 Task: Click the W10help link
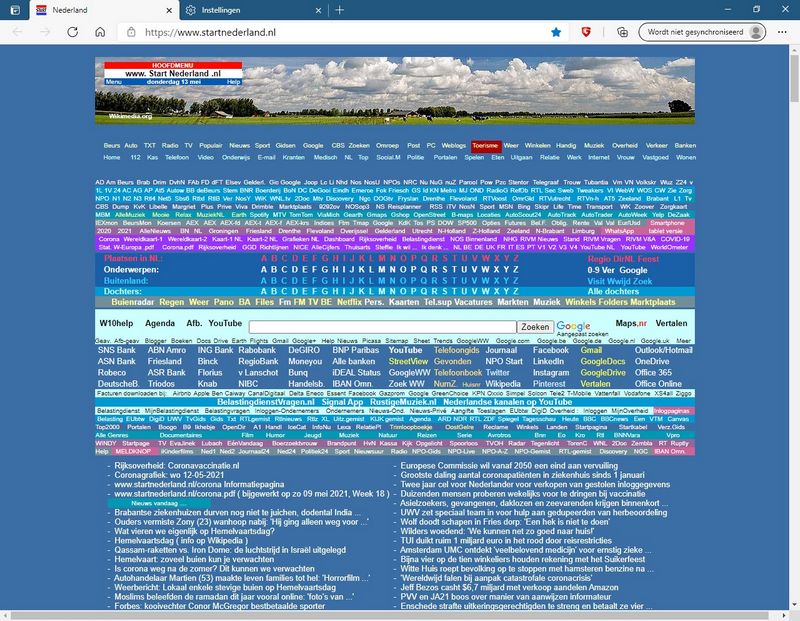coord(116,324)
